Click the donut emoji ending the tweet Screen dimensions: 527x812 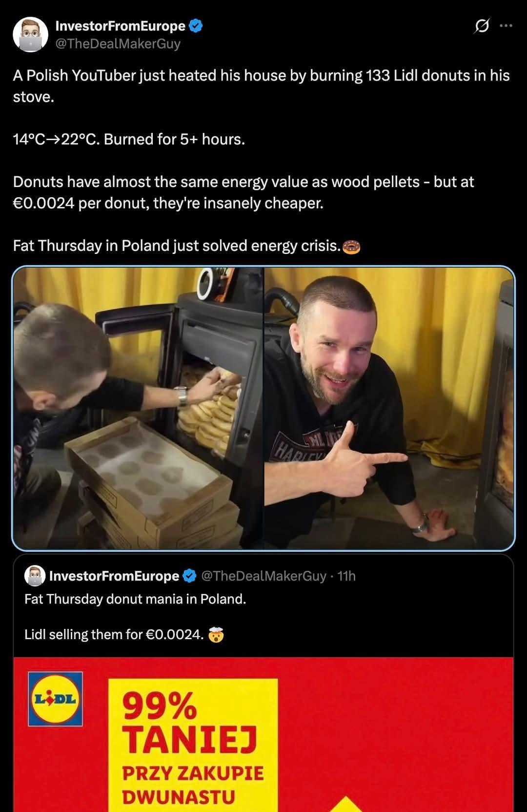(351, 247)
